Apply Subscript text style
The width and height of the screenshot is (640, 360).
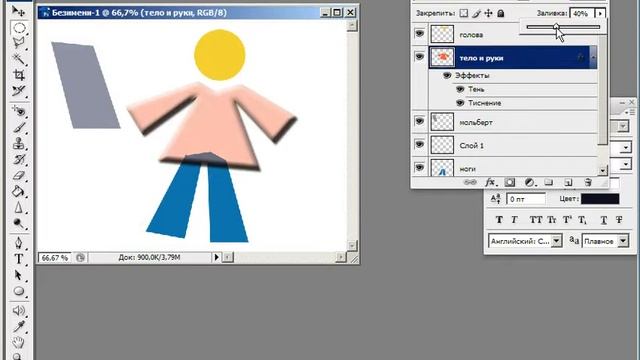[582, 220]
